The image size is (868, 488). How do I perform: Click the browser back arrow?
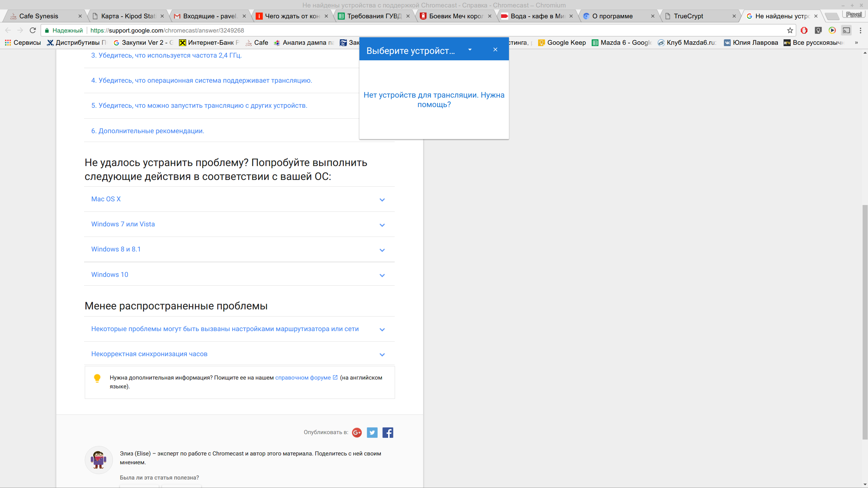8,30
